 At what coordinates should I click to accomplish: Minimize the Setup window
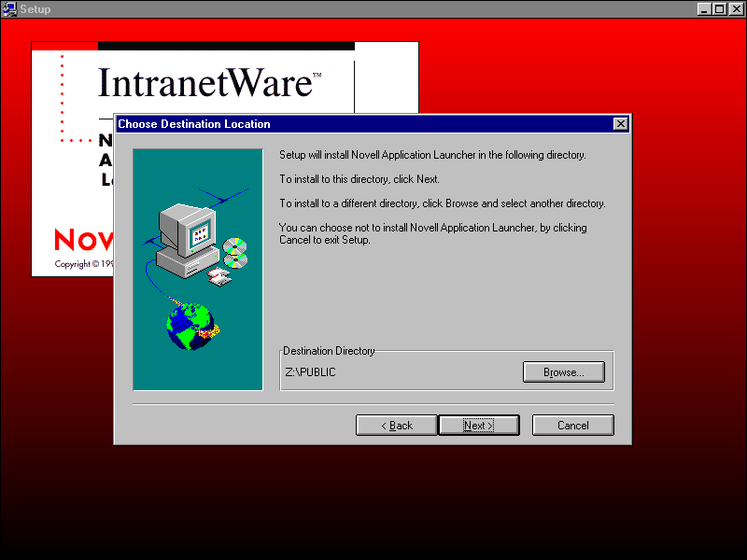tap(704, 9)
